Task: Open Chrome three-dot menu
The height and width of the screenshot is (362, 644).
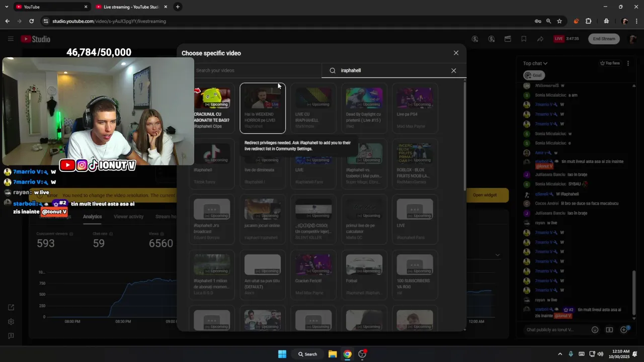Action: [637, 21]
